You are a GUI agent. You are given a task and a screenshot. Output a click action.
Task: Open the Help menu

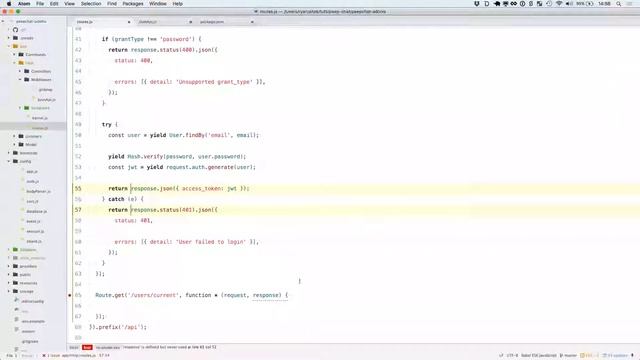(178, 4)
